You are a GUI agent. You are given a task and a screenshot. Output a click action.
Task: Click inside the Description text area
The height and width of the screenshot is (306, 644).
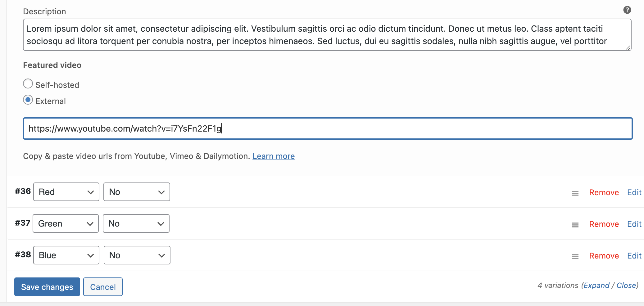[327, 35]
